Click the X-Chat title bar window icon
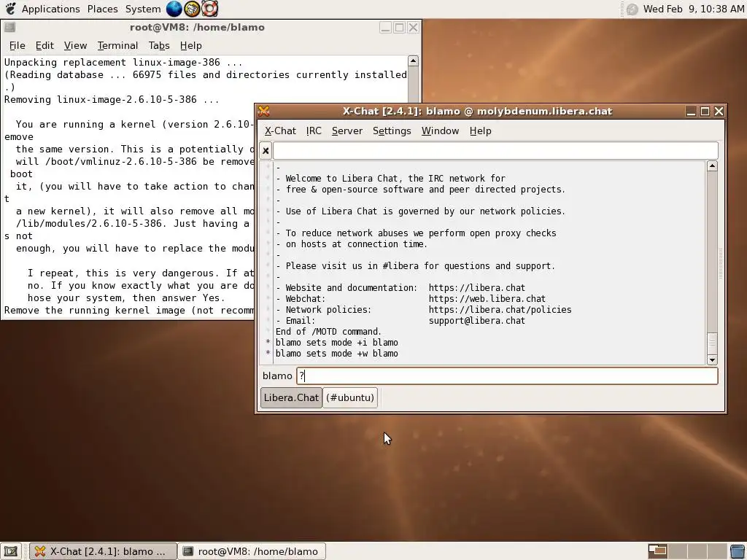The width and height of the screenshot is (747, 560). tap(264, 111)
